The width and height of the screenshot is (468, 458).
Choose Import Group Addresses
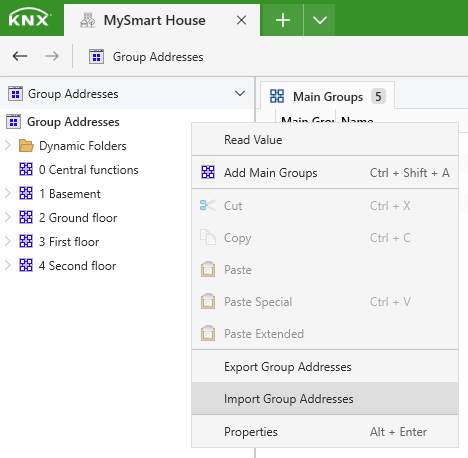click(325, 399)
